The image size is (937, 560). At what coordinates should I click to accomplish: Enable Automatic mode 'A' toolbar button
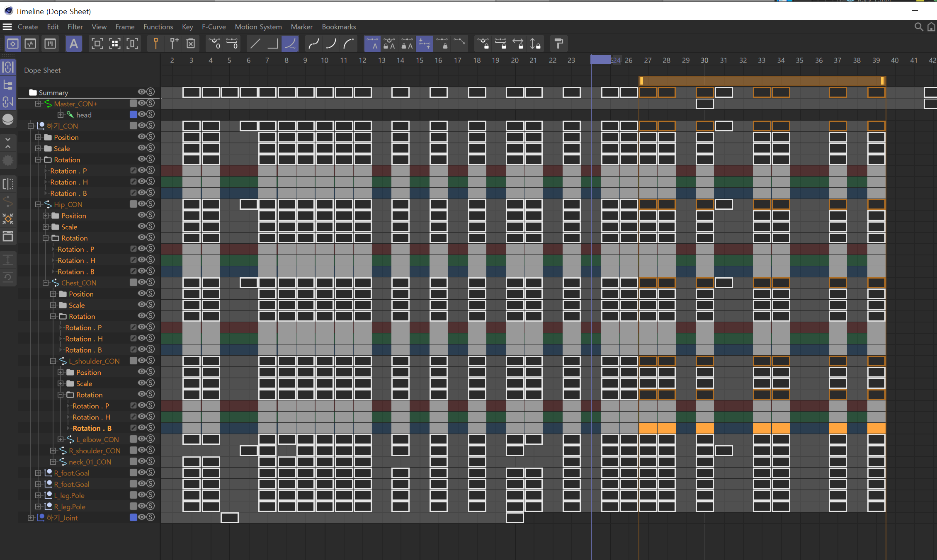point(73,44)
